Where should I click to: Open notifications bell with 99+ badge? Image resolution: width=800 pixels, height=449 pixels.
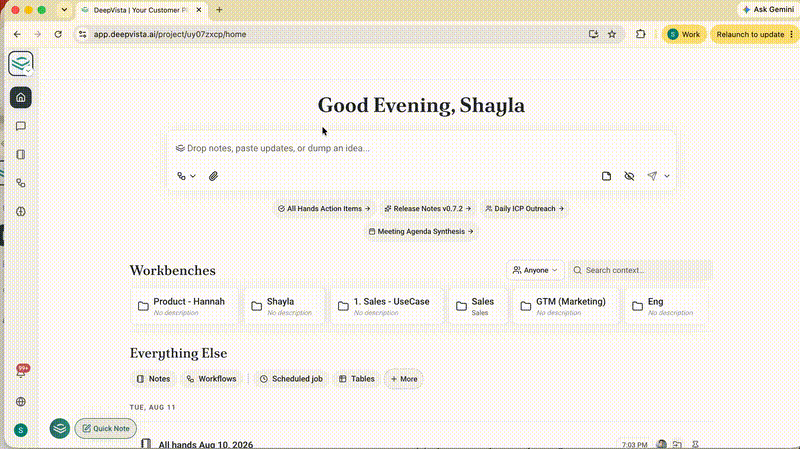point(21,371)
